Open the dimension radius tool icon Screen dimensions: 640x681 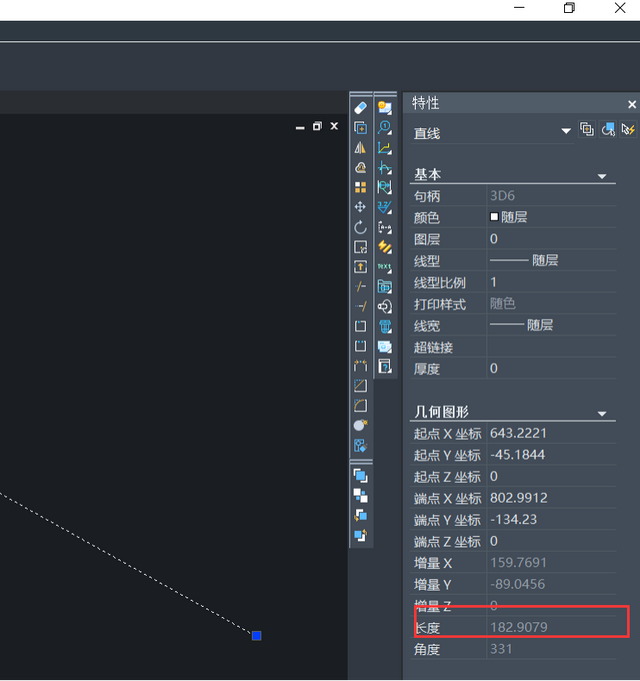click(x=385, y=187)
